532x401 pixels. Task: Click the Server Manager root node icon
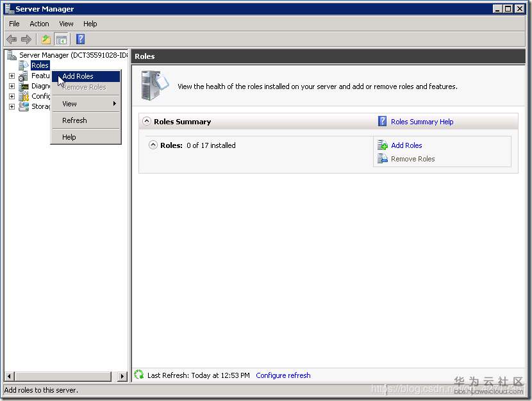click(12, 55)
